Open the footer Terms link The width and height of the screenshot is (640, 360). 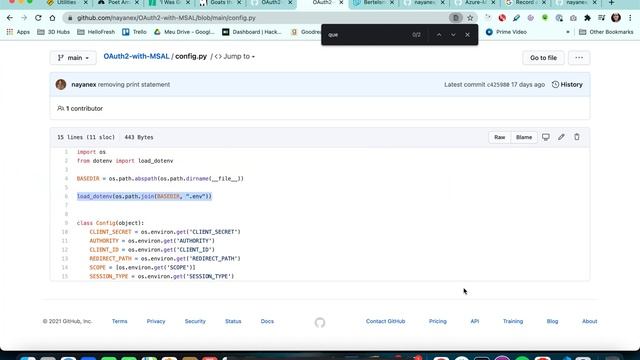pyautogui.click(x=120, y=321)
